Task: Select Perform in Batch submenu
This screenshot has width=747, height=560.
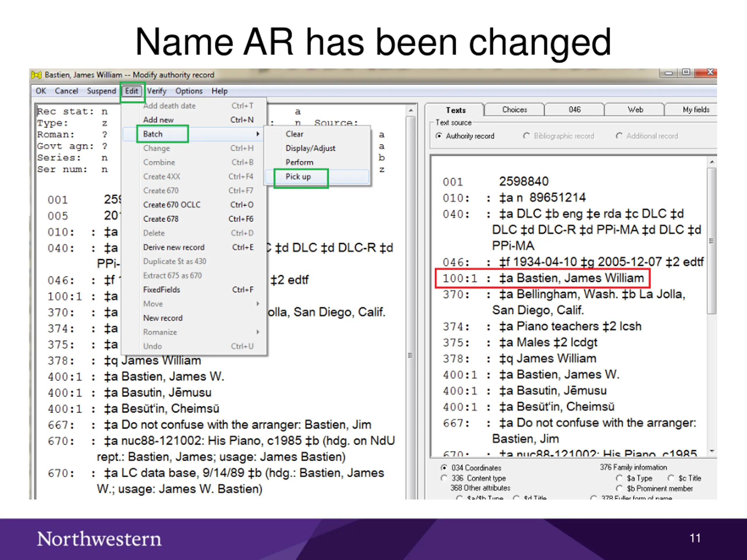Action: 317,162
